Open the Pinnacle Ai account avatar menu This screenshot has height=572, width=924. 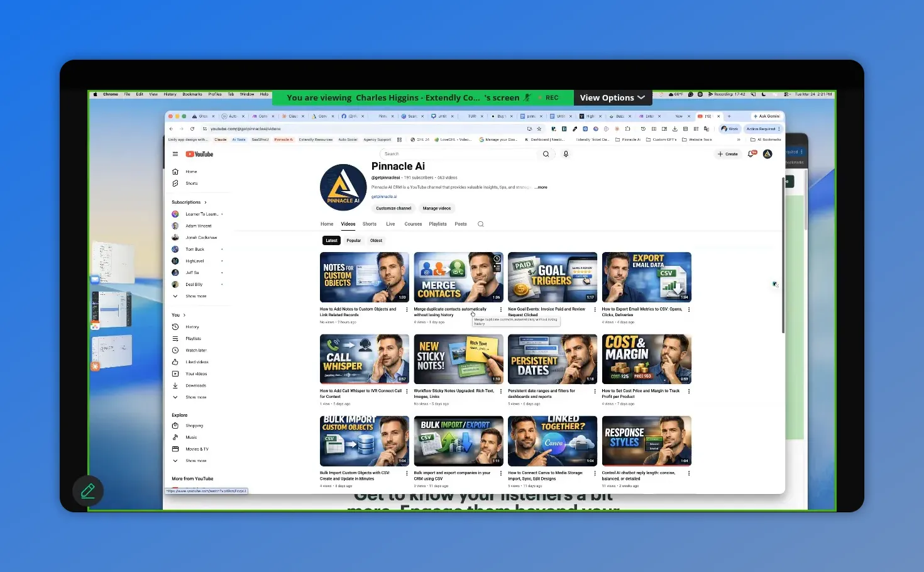click(767, 153)
